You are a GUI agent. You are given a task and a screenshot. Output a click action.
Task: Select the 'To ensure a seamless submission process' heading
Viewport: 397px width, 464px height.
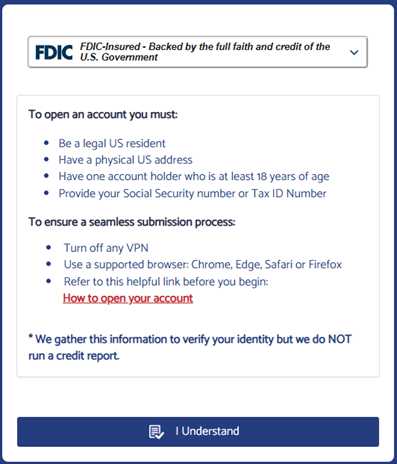pos(132,222)
